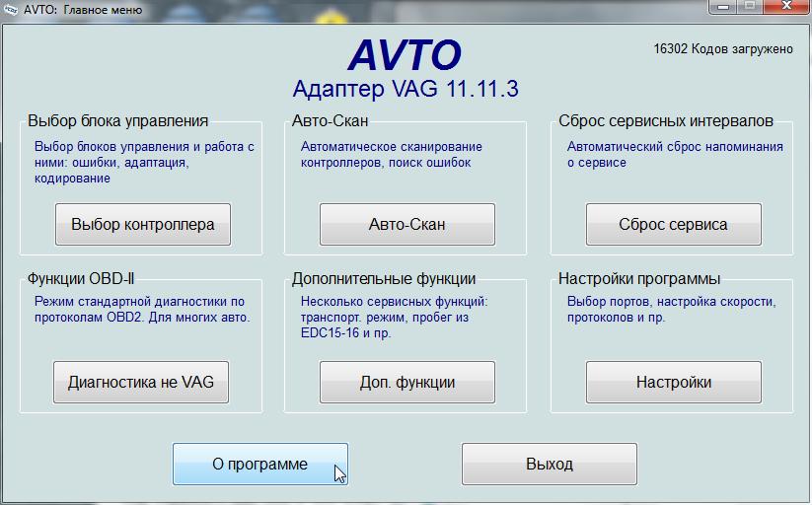Open the Настройки button
This screenshot has height=505, width=812.
coord(674,383)
